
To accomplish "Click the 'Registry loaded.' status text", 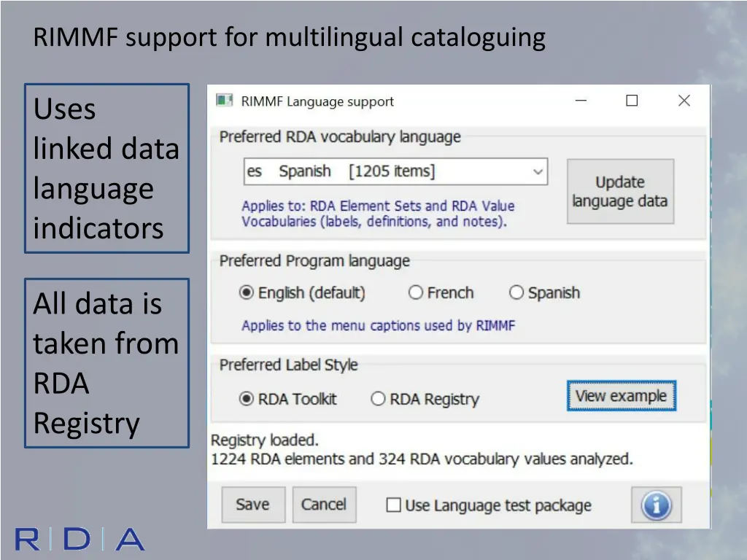I will click(x=264, y=440).
